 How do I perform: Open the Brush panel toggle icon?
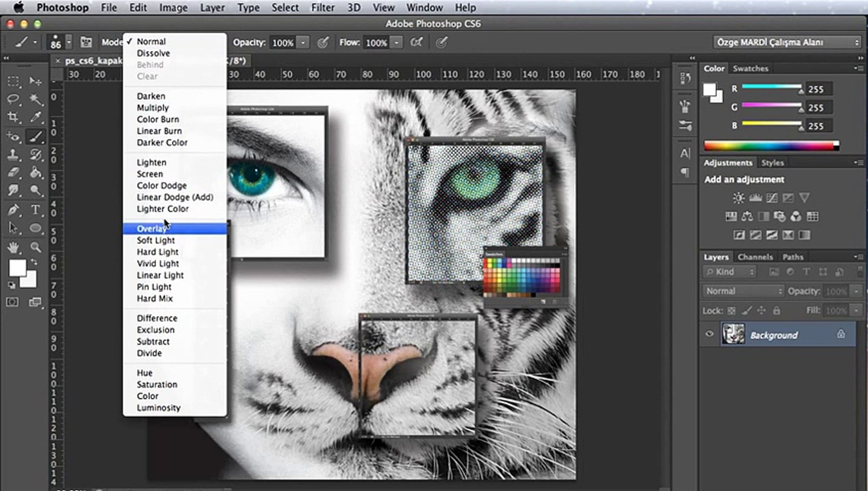pyautogui.click(x=86, y=42)
